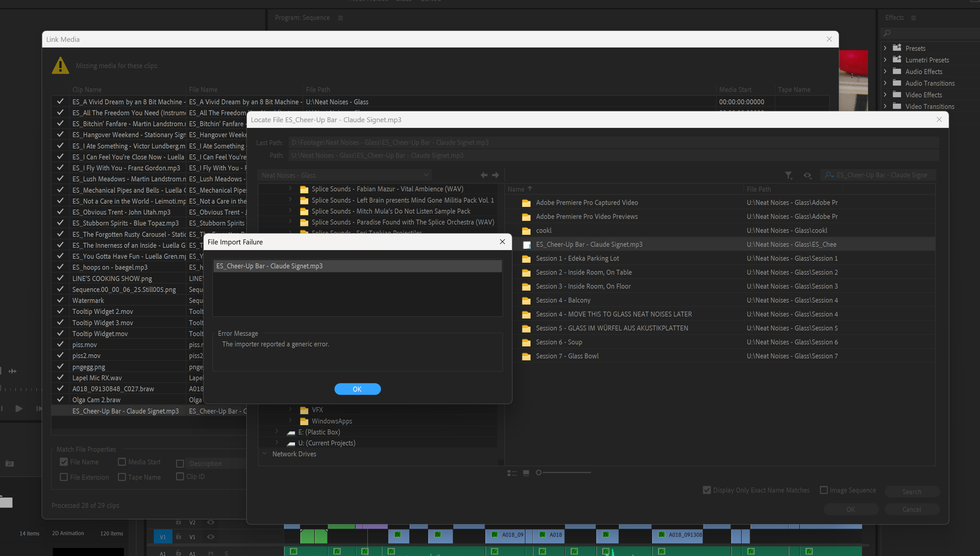
Task: Adjust the thumbnail size zoom slider
Action: [x=538, y=472]
